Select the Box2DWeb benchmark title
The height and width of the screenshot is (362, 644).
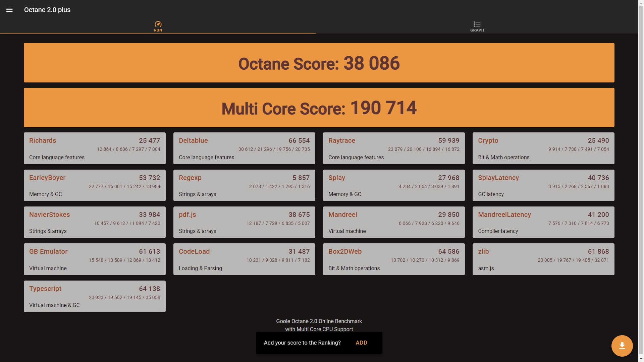[x=345, y=251]
